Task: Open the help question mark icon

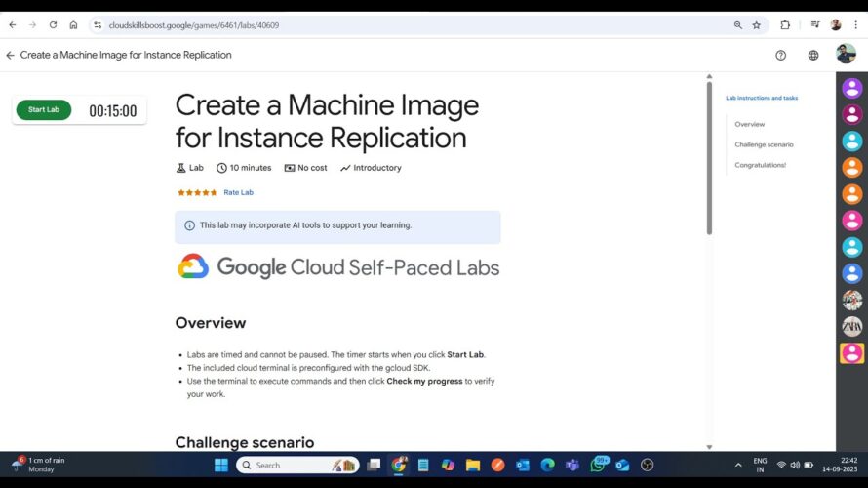Action: pos(780,56)
